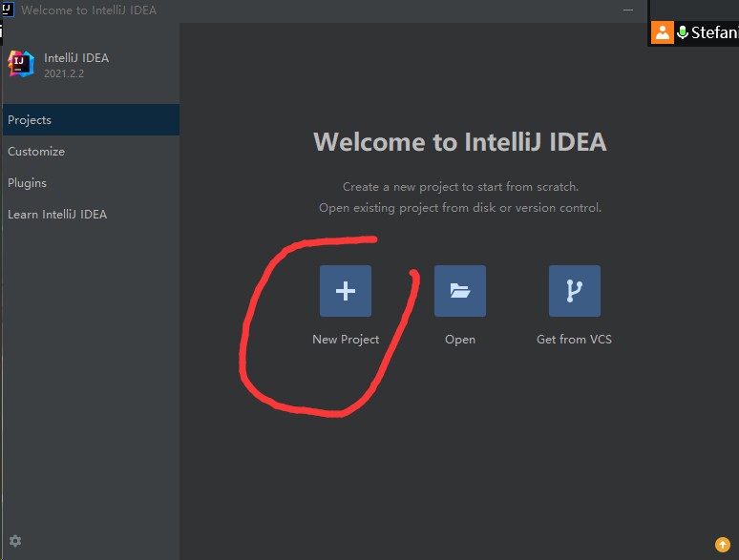Open the settings gear in bottom-left corner
Screen dimensions: 739x560
(15, 541)
